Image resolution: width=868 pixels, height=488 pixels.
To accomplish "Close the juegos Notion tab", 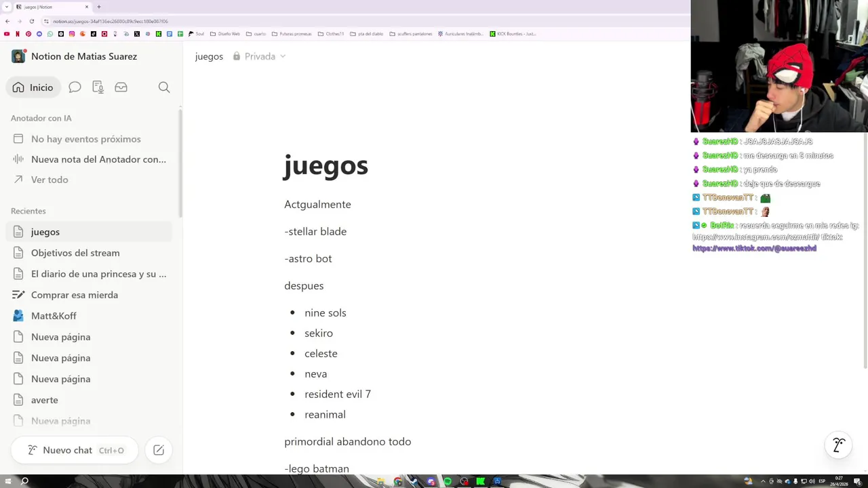I will click(x=87, y=7).
